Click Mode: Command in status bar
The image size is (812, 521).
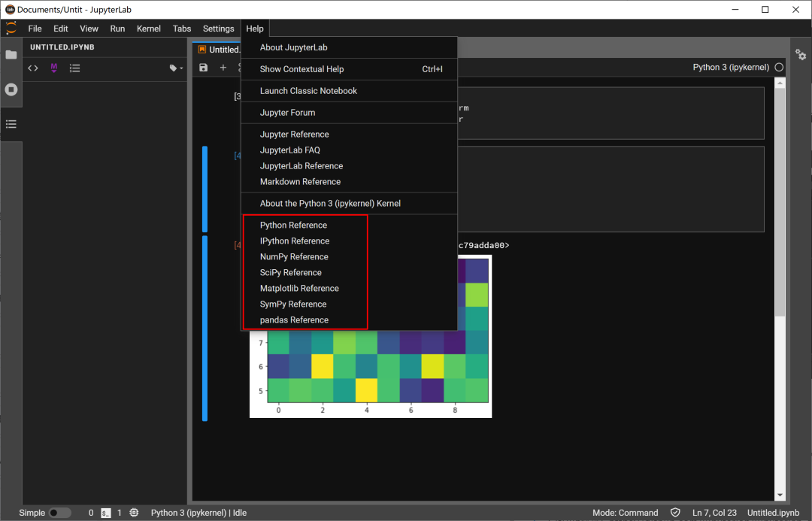pyautogui.click(x=625, y=513)
